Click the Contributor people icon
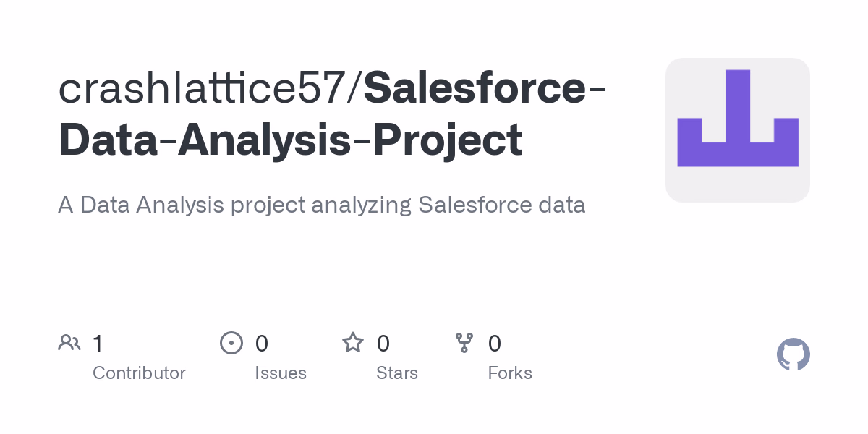 click(69, 343)
